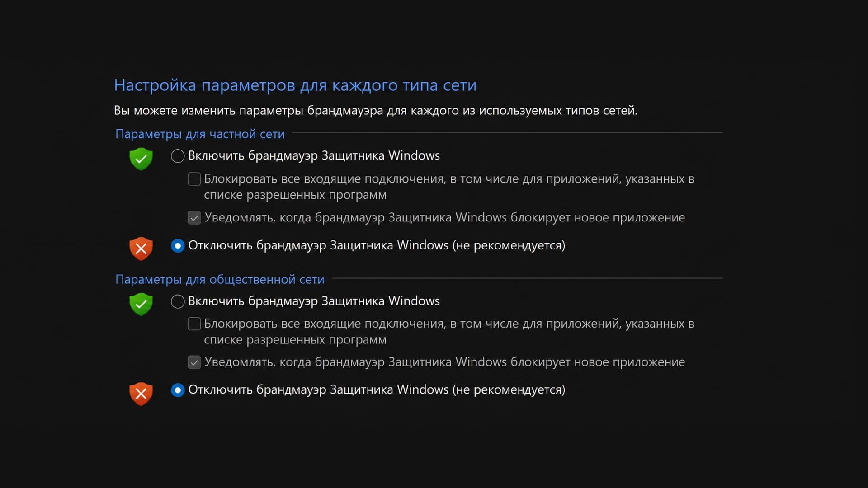This screenshot has width=868, height=488.
Task: Click label Включить брандмауэр in public section
Action: pyautogui.click(x=314, y=301)
